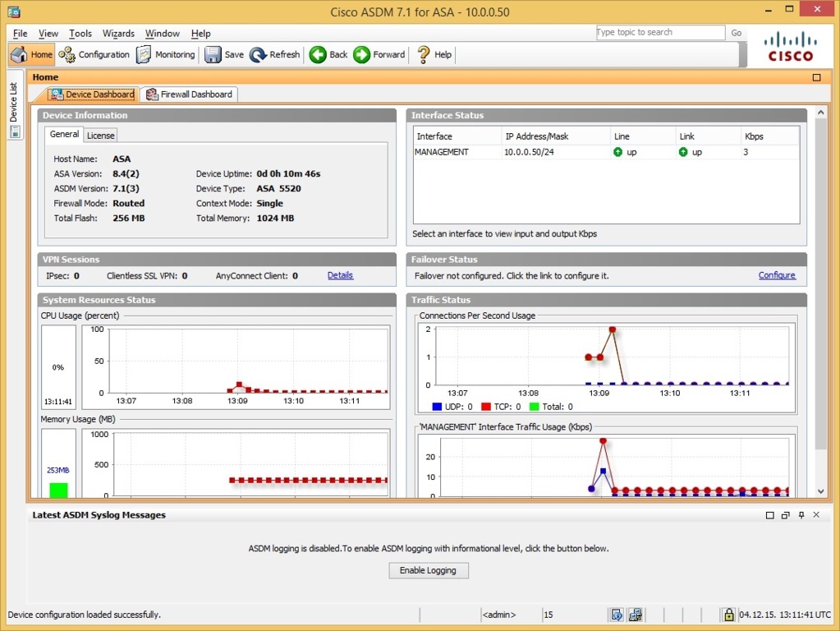Click the status bar icon left of the lock's empty fields

click(636, 615)
